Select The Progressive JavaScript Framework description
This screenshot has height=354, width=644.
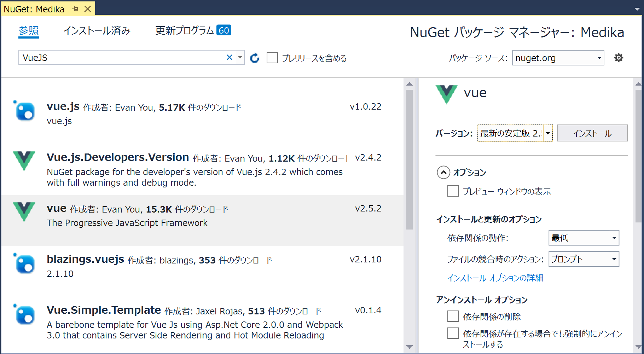tap(127, 223)
